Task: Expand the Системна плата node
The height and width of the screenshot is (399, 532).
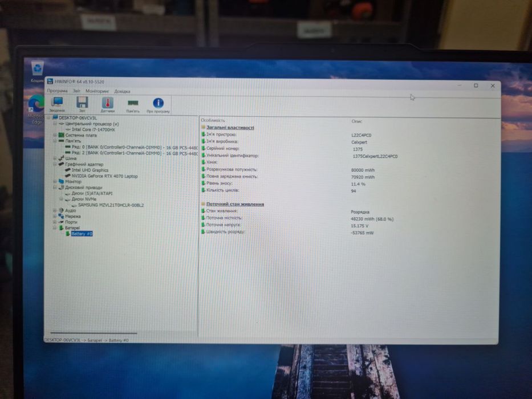Action: pos(55,135)
